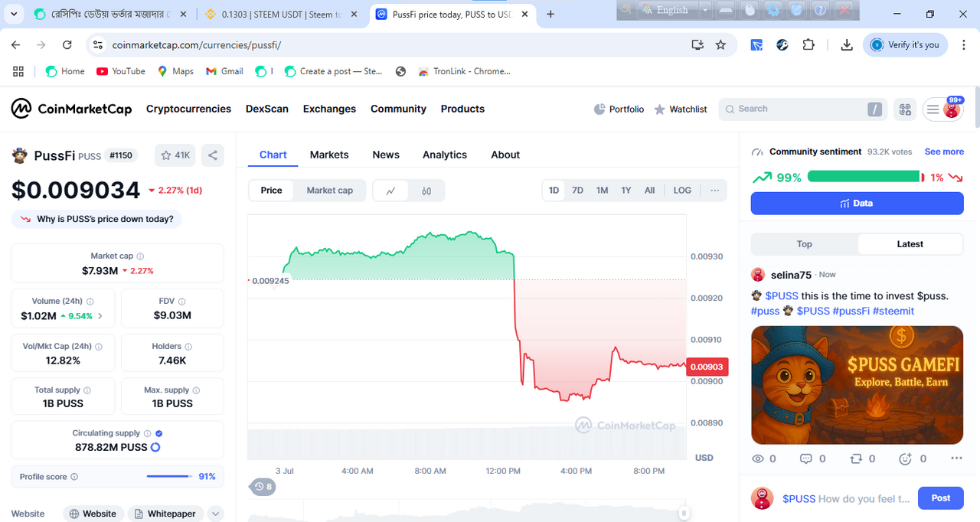Click the Holders info icon
This screenshot has width=980, height=522.
click(x=188, y=347)
